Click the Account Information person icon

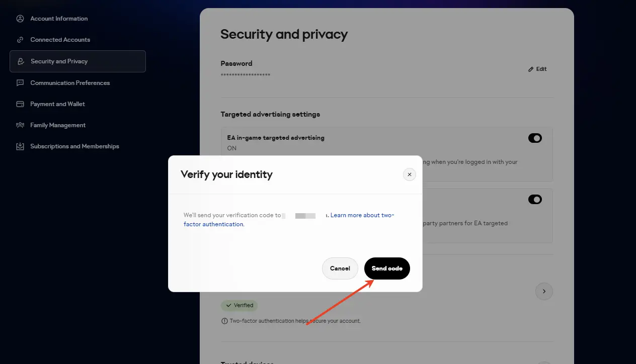tap(20, 19)
